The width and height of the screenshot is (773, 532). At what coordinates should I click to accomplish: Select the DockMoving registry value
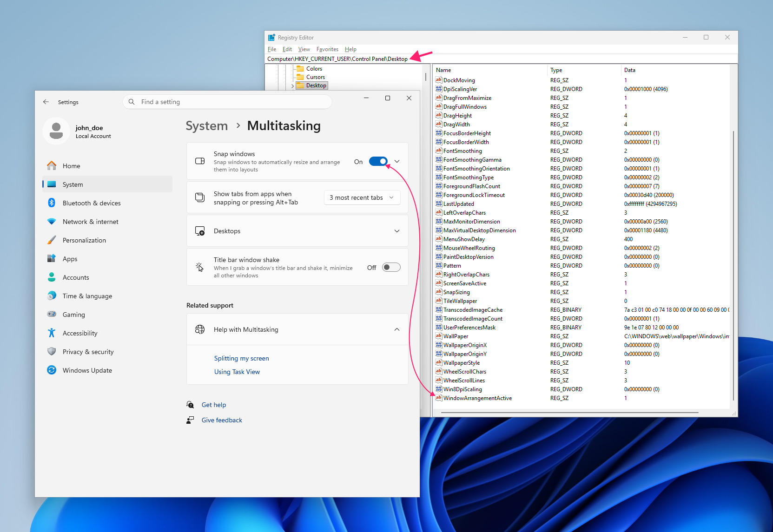pyautogui.click(x=459, y=80)
